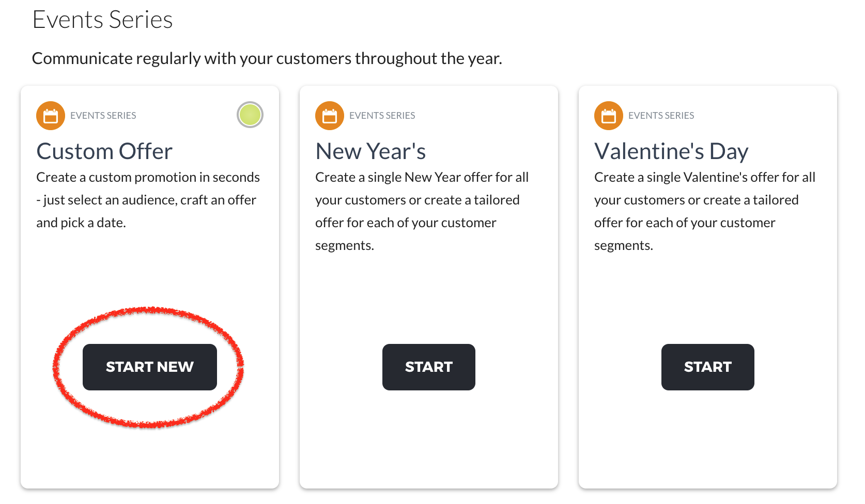
Task: Click the 'Communicate regularly with your customers' subtitle
Action: pyautogui.click(x=267, y=59)
